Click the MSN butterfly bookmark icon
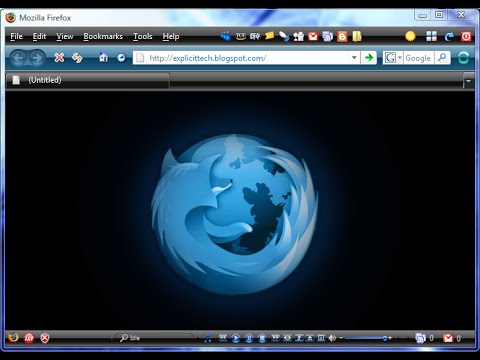Image resolution: width=480 pixels, height=360 pixels. pyautogui.click(x=226, y=36)
